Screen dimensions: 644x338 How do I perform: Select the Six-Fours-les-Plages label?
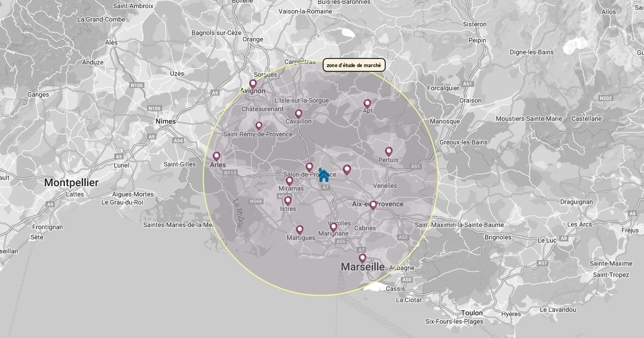(454, 322)
